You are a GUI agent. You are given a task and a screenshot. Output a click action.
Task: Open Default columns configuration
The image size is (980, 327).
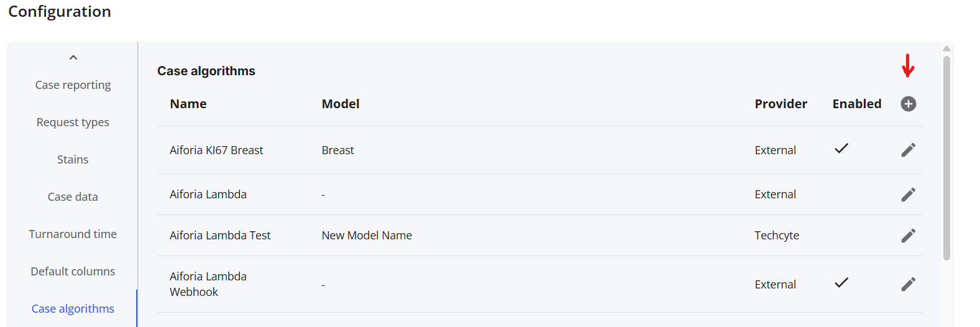(x=73, y=272)
